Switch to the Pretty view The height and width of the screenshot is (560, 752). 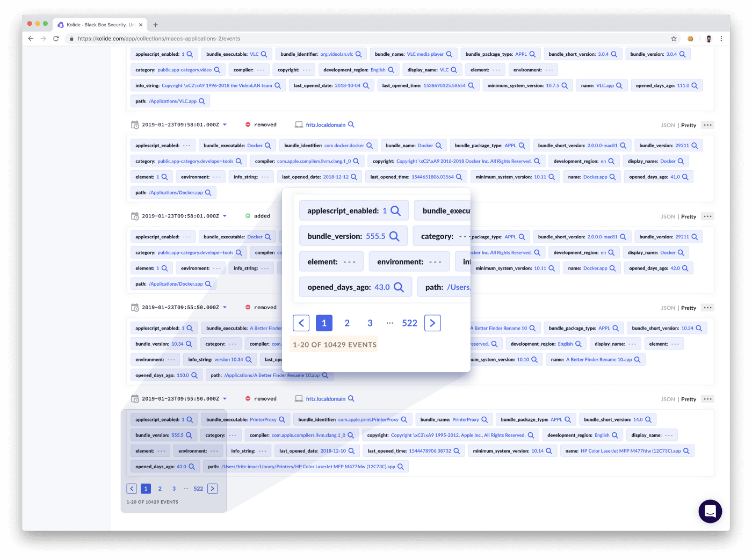[x=688, y=125]
